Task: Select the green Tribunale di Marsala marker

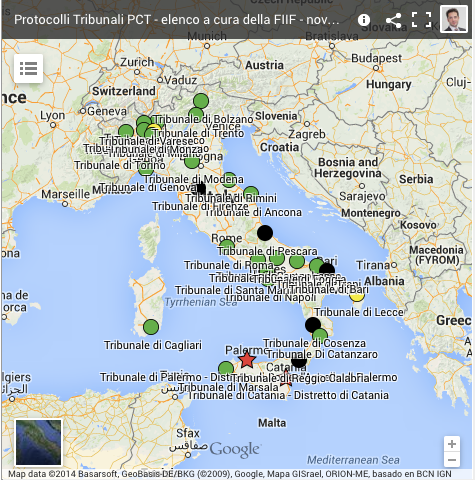Action: pyautogui.click(x=226, y=369)
